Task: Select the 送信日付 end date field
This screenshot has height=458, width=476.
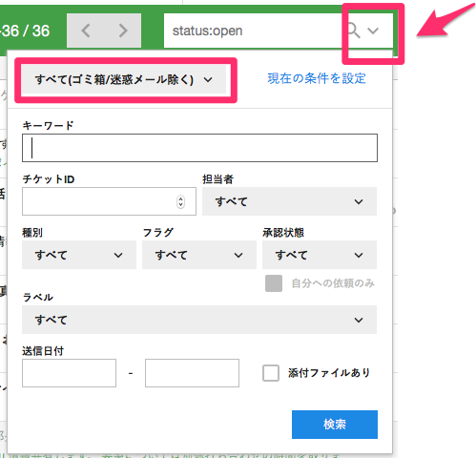Action: tap(192, 373)
